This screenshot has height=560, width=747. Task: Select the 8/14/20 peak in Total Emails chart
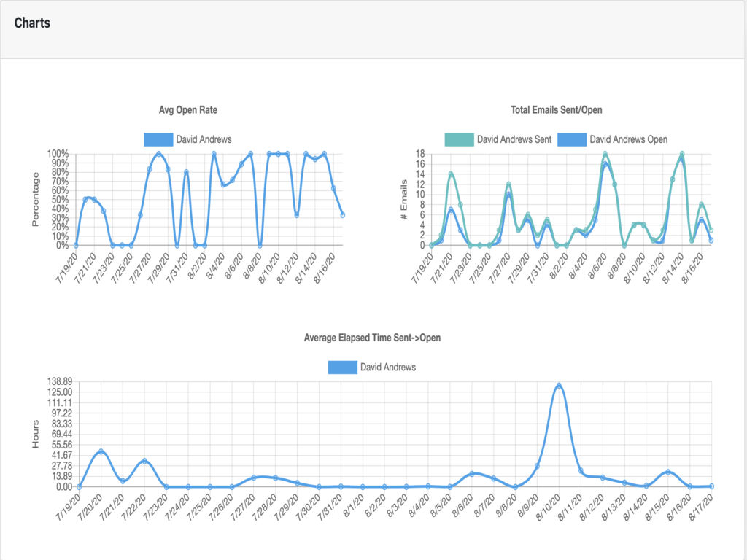[682, 154]
